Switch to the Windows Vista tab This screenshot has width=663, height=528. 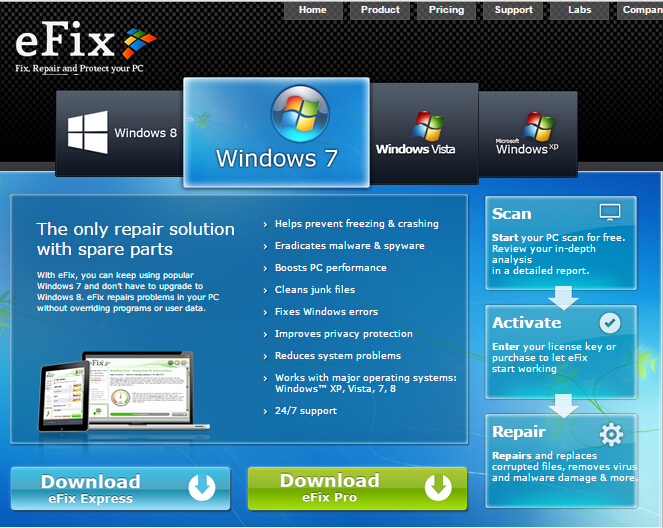pos(424,133)
